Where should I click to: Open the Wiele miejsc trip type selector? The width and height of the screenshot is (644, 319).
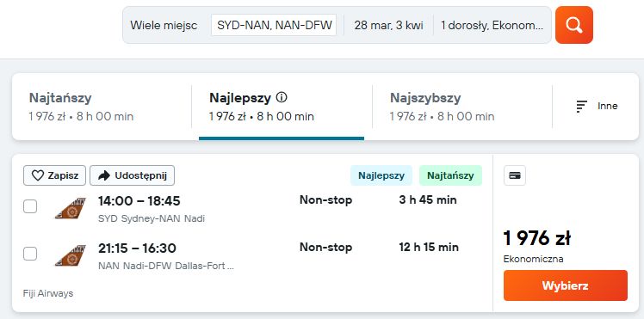164,25
